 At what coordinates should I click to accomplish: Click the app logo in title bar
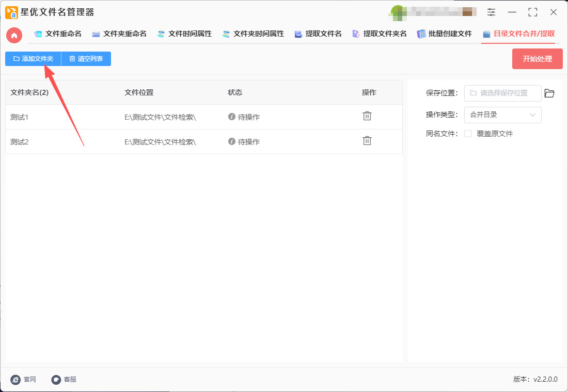[x=11, y=12]
